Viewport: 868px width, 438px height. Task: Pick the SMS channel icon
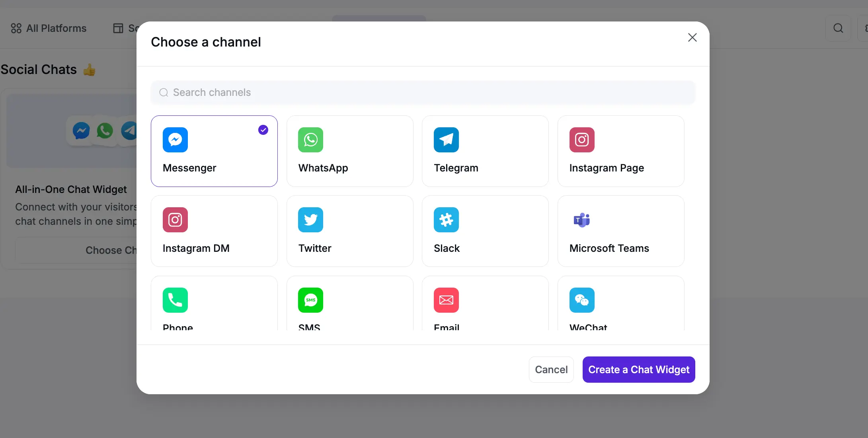tap(310, 300)
